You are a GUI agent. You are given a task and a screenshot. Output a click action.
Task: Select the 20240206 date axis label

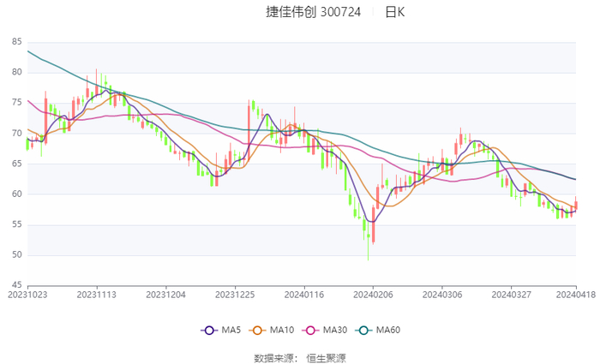372,294
